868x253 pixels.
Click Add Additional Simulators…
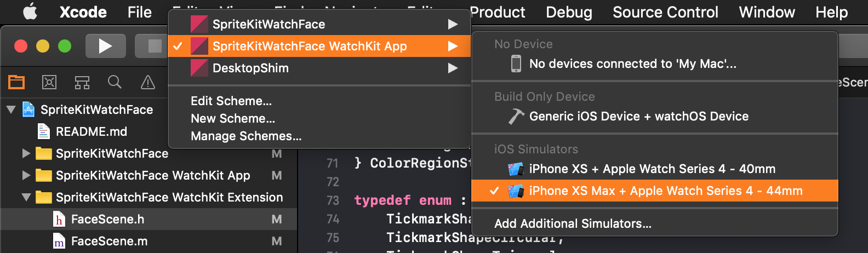(573, 223)
